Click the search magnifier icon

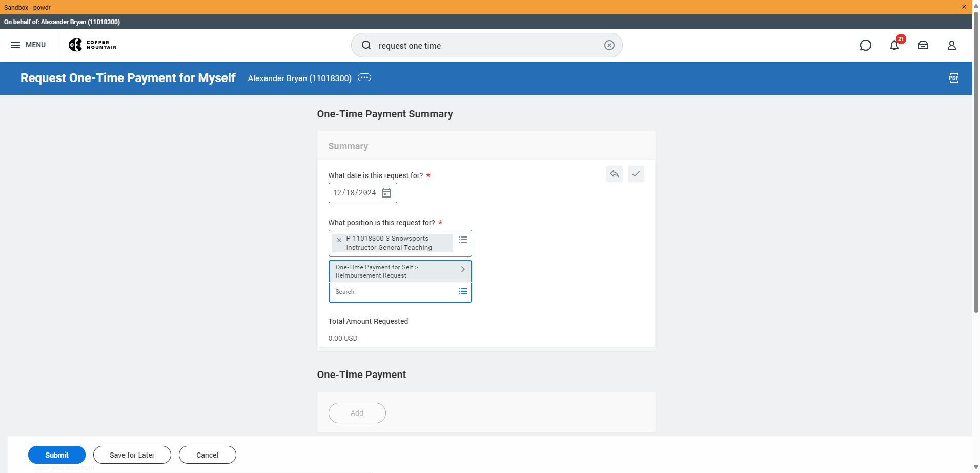[x=366, y=45]
